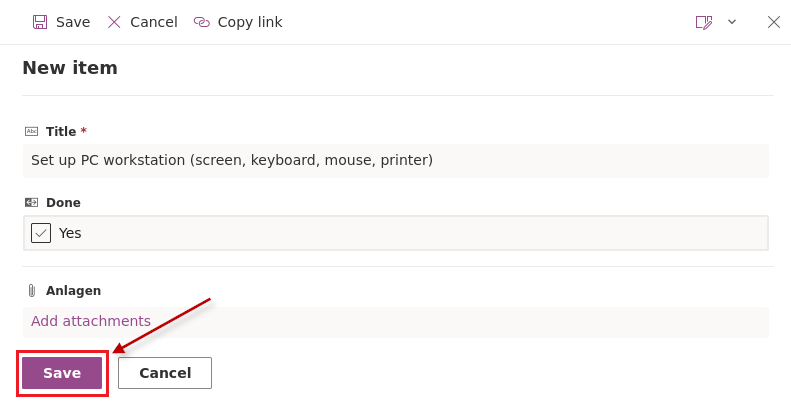Screen dimensions: 791x406
Task: Click the Title text input field
Action: coord(396,160)
